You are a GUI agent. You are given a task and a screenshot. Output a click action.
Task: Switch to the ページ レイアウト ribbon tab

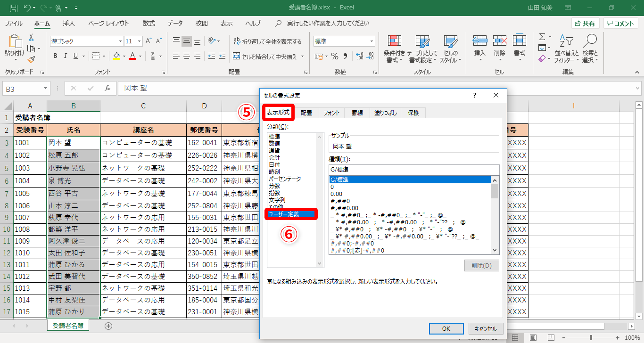pyautogui.click(x=108, y=23)
